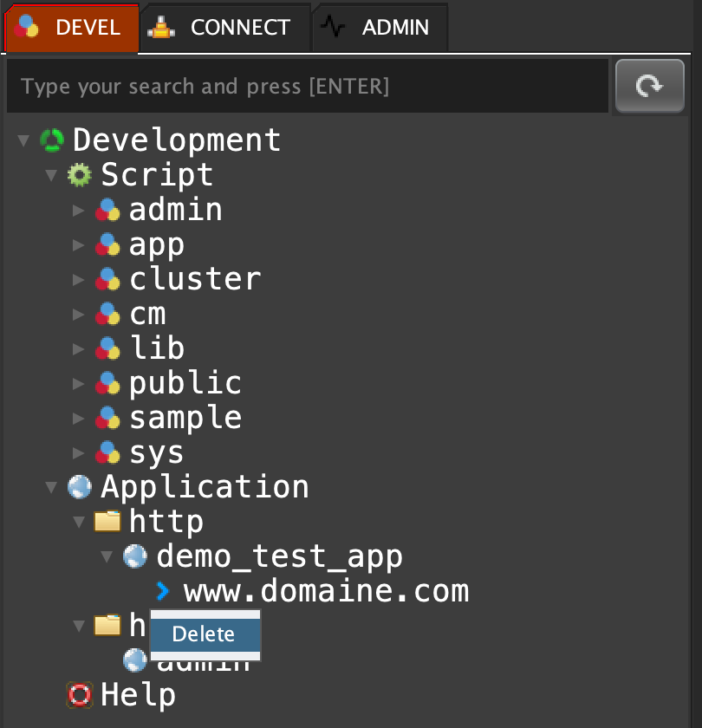The height and width of the screenshot is (728, 702).
Task: Collapse the Development root node
Action: (x=23, y=140)
